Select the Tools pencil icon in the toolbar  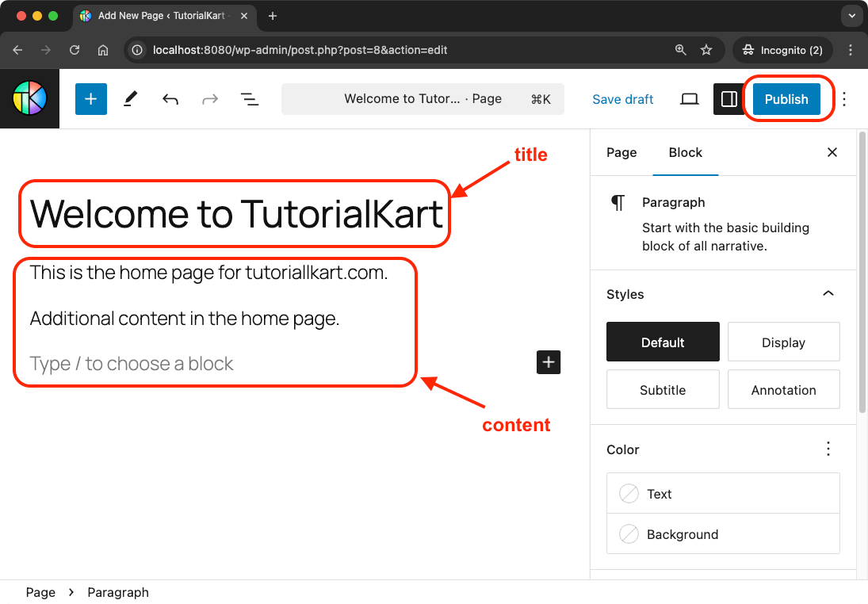pos(130,98)
